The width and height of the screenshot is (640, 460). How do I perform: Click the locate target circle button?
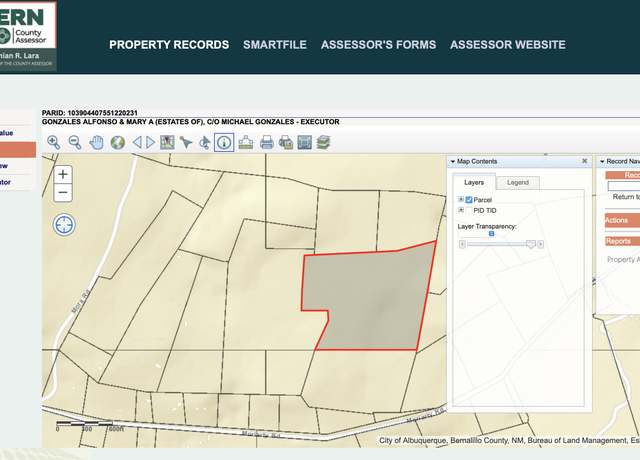pyautogui.click(x=64, y=224)
